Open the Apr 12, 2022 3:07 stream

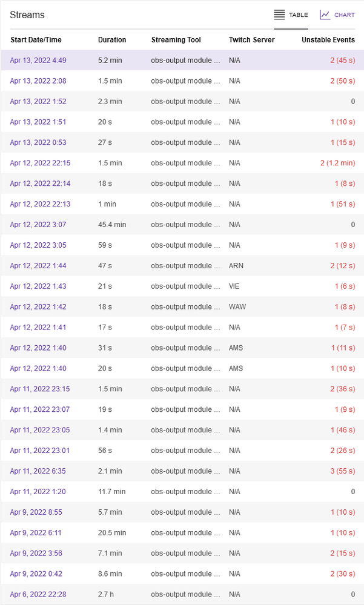[x=38, y=225]
